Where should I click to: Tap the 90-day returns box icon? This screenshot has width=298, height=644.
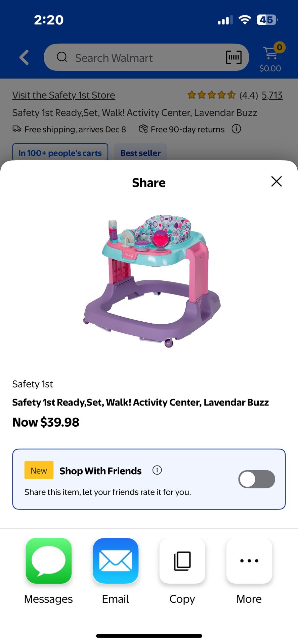tap(142, 129)
